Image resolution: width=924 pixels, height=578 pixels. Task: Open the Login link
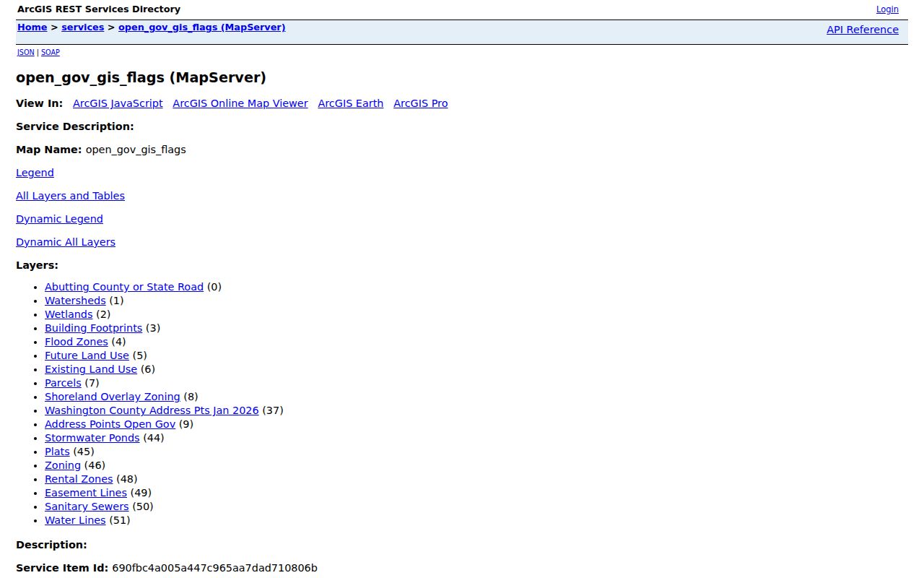887,9
